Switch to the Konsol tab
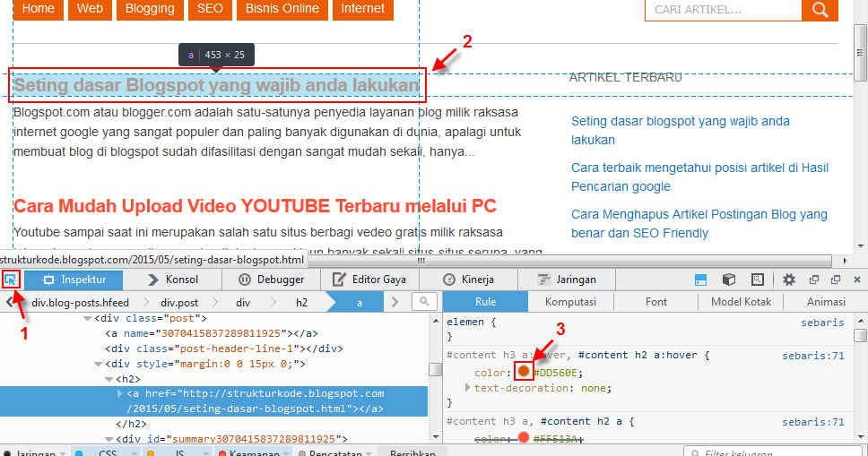Screen dimensions: 868x456 point(173,280)
